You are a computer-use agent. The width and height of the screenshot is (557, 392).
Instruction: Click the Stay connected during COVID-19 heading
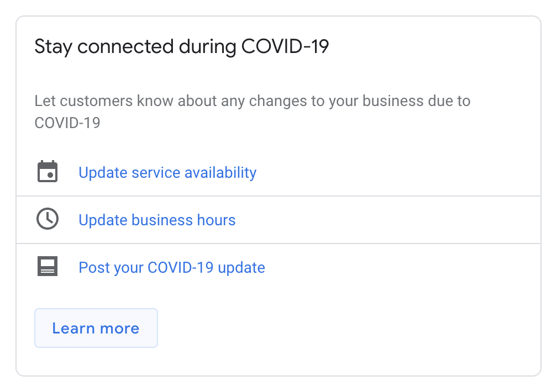coord(182,46)
